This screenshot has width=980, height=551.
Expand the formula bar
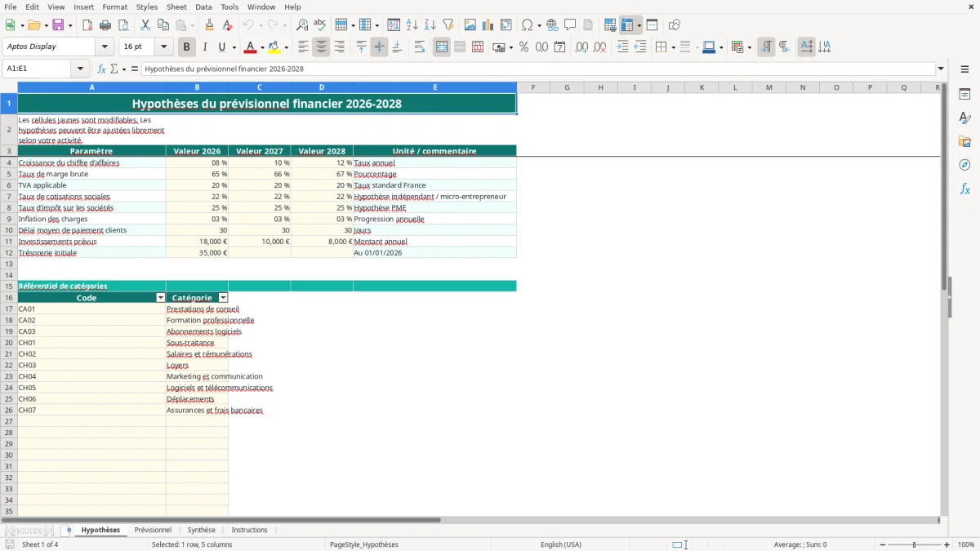click(941, 69)
